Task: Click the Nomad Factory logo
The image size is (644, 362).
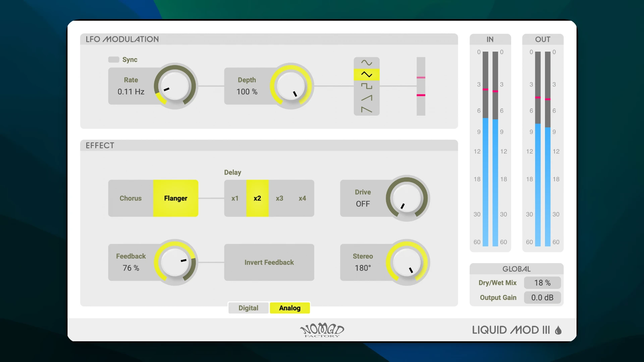Action: coord(322,330)
